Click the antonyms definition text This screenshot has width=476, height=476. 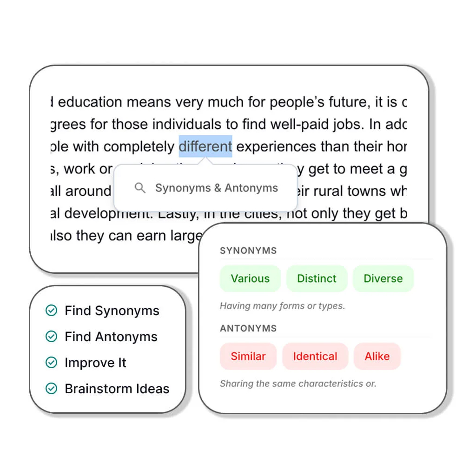298,383
